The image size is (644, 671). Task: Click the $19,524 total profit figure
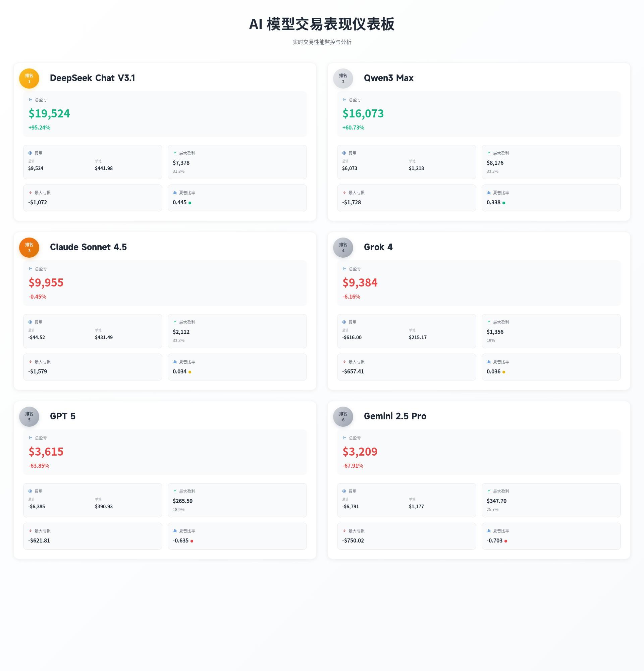point(49,113)
